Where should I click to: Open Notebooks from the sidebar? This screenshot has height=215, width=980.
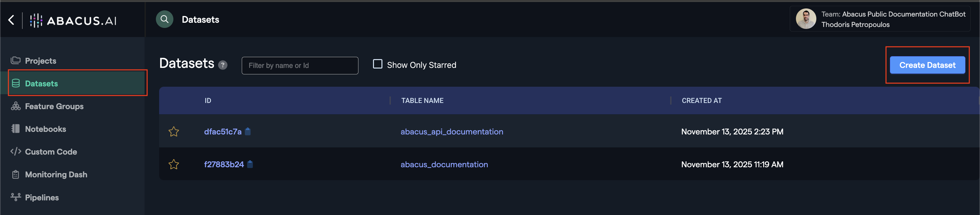45,129
